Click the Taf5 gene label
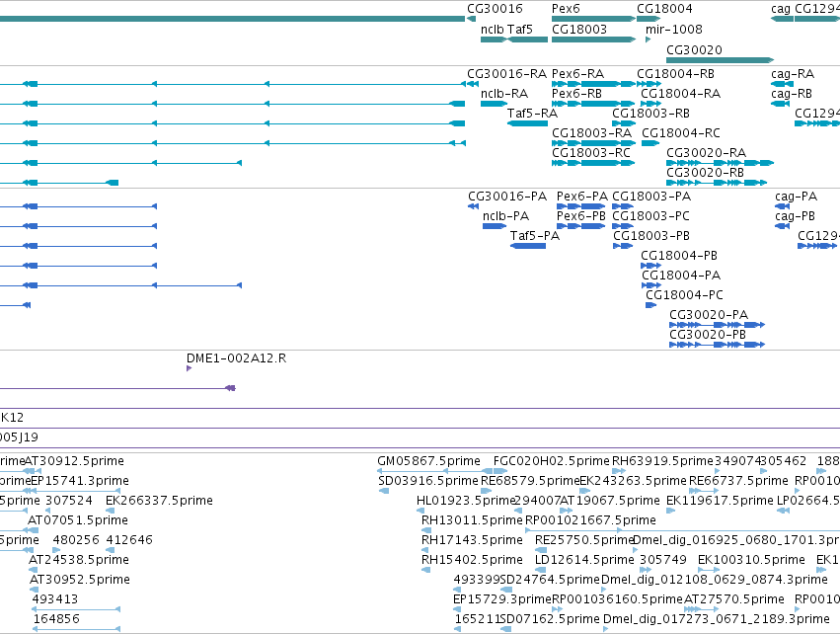This screenshot has width=840, height=634. tap(519, 30)
